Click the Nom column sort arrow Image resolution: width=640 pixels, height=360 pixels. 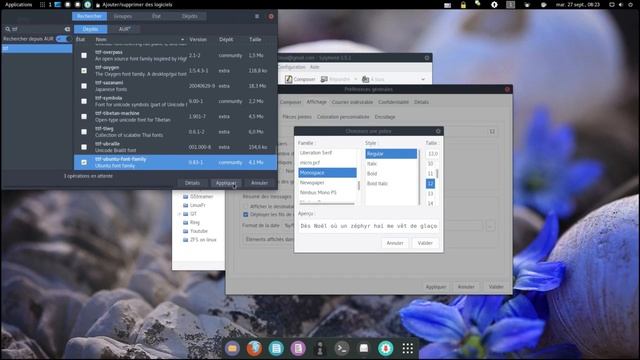(182, 40)
